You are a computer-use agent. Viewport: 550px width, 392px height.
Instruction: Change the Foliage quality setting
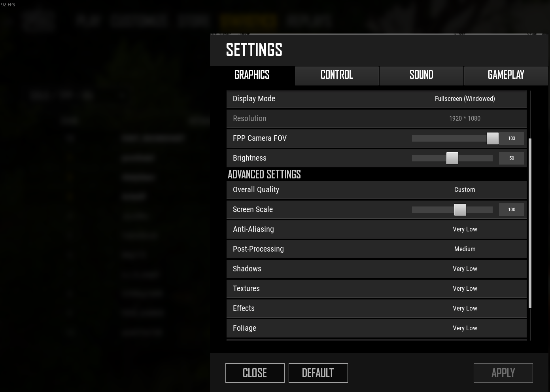tap(465, 328)
